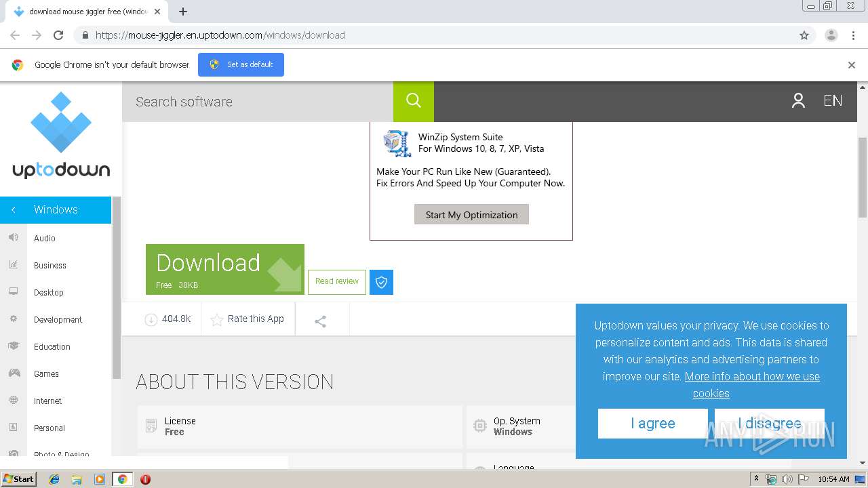Open the Audio category
The height and width of the screenshot is (488, 868).
pos(45,238)
